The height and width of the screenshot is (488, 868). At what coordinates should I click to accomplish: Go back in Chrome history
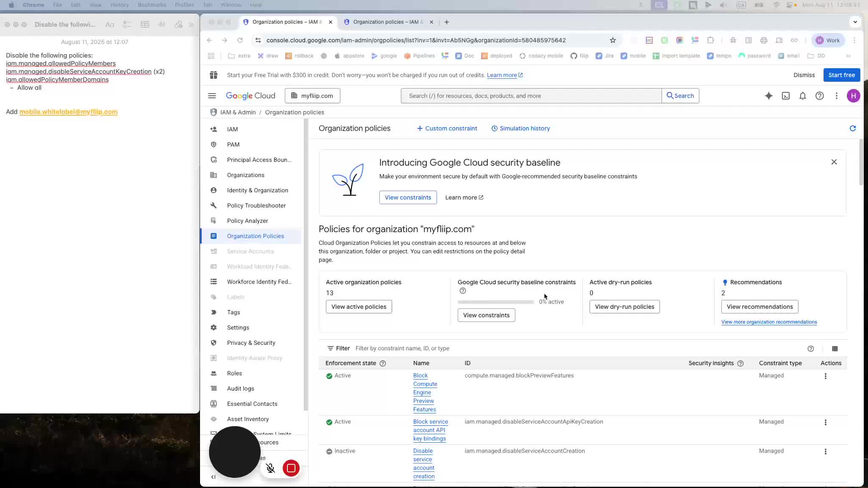(209, 40)
